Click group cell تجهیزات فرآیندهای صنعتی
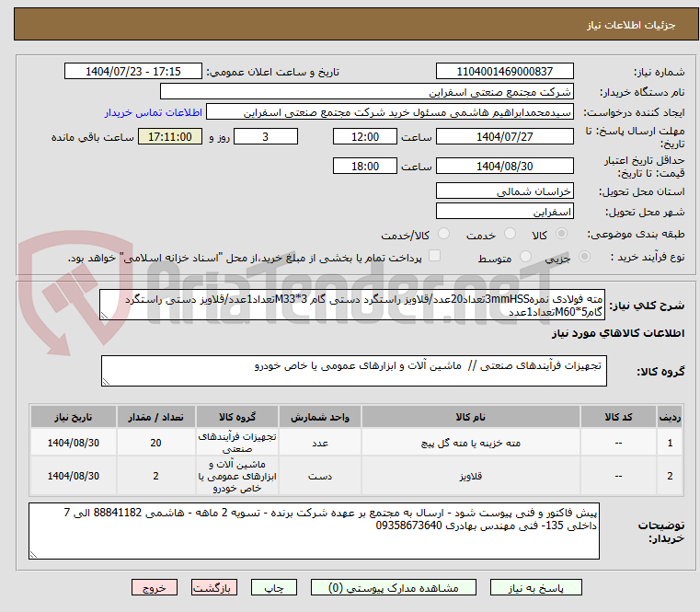 pyautogui.click(x=237, y=443)
